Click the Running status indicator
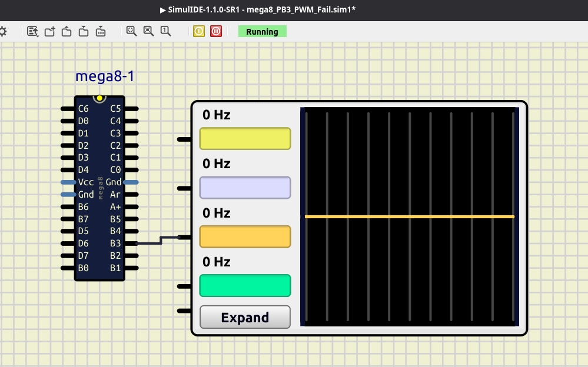The width and height of the screenshot is (588, 367). (x=262, y=32)
